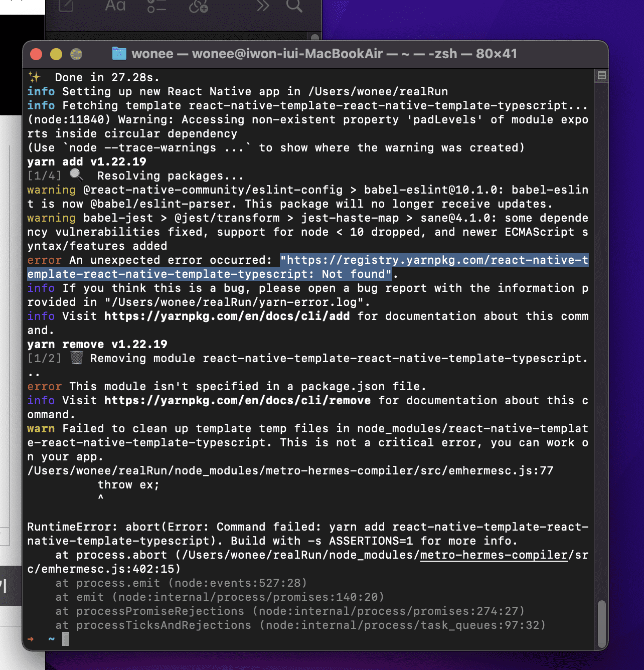Screen dimensions: 644x670
Task: Click the line "at processTicksAndRejections"
Action: [x=300, y=625]
